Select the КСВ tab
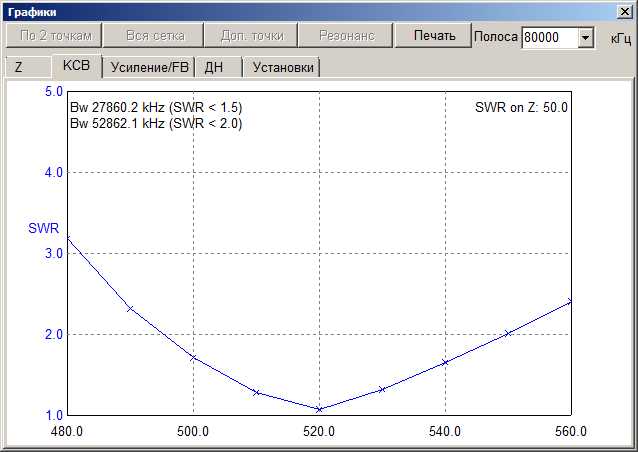The height and width of the screenshot is (452, 638). coord(76,67)
